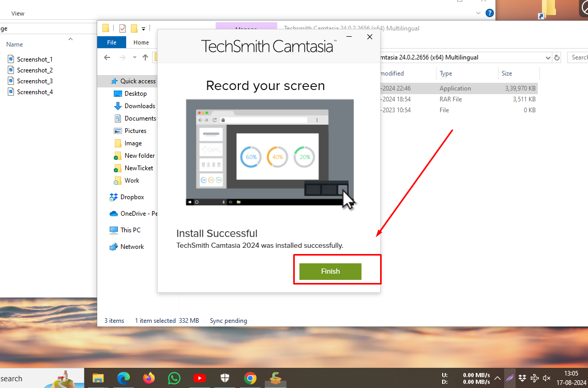588x388 pixels.
Task: Open the Home ribbon tab
Action: (141, 42)
